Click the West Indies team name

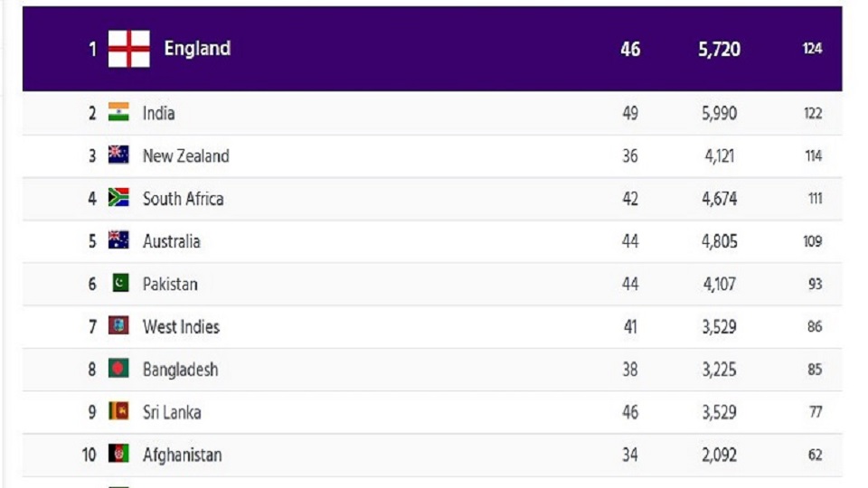point(181,326)
